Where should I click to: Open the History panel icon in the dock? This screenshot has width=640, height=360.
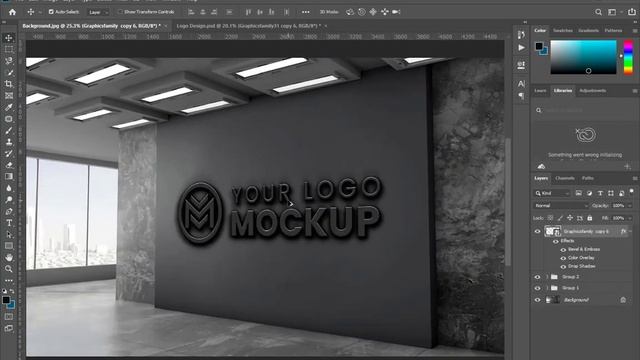pyautogui.click(x=521, y=34)
